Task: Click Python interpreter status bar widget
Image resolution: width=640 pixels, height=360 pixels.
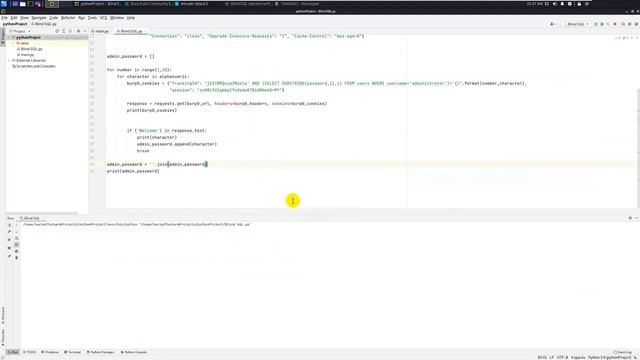Action: tap(610, 358)
